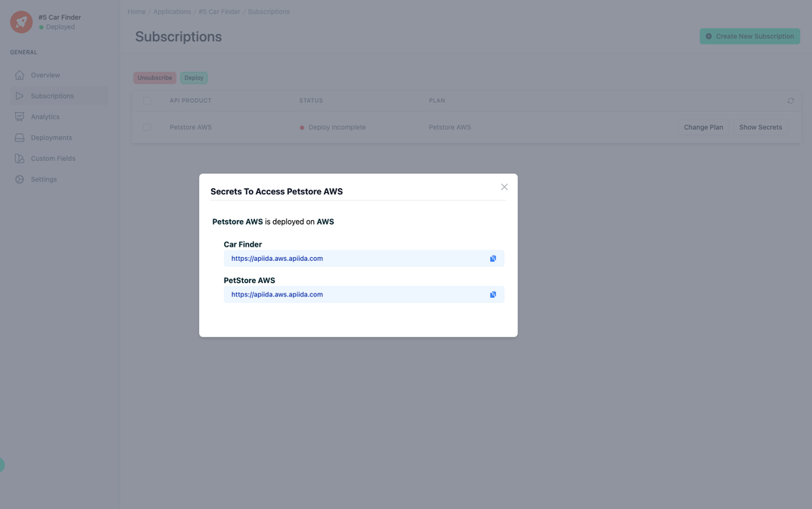This screenshot has height=509, width=812.
Task: Open Deployments from the sidebar
Action: 19,137
